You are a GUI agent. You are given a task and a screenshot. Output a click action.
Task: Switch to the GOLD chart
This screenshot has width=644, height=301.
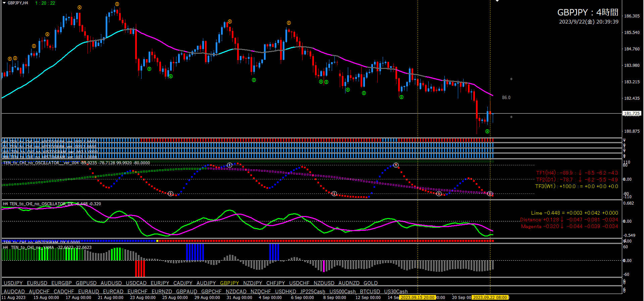click(x=371, y=283)
